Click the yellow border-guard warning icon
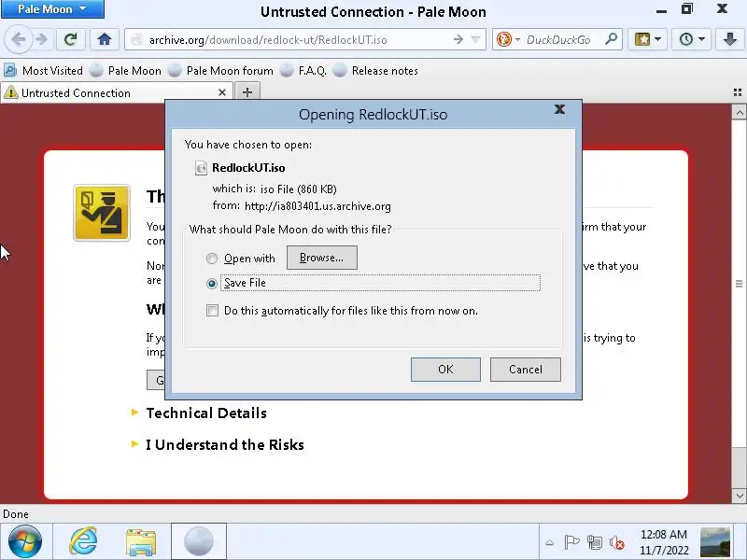The height and width of the screenshot is (560, 747). pyautogui.click(x=102, y=213)
